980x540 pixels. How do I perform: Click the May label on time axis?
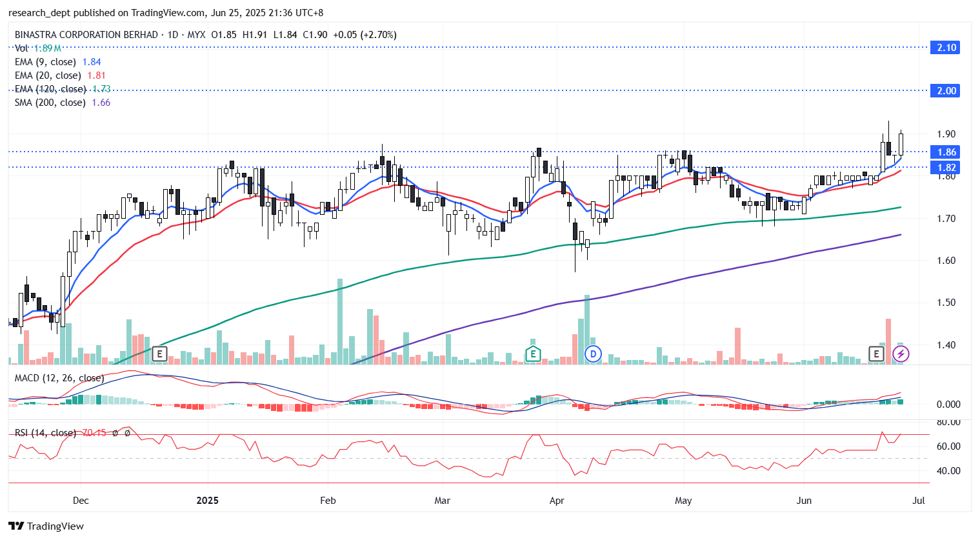pyautogui.click(x=683, y=501)
